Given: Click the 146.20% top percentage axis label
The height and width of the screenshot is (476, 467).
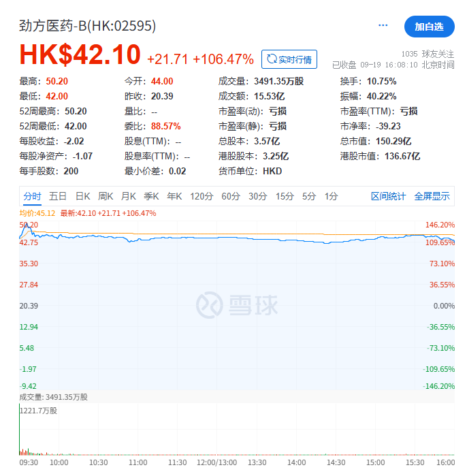Looking at the screenshot, I should click(x=440, y=225).
